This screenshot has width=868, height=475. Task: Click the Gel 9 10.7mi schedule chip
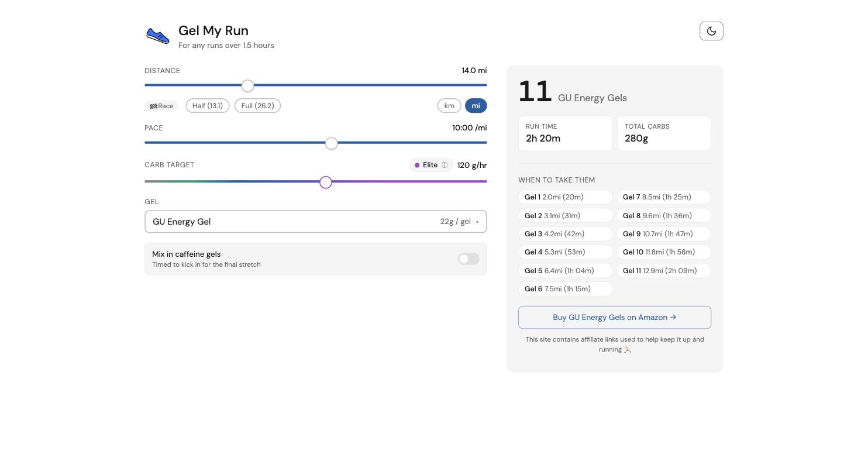(x=664, y=234)
